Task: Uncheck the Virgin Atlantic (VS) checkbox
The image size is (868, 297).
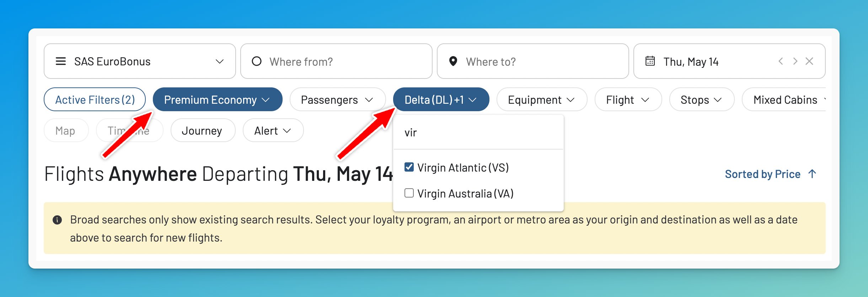Action: [409, 167]
